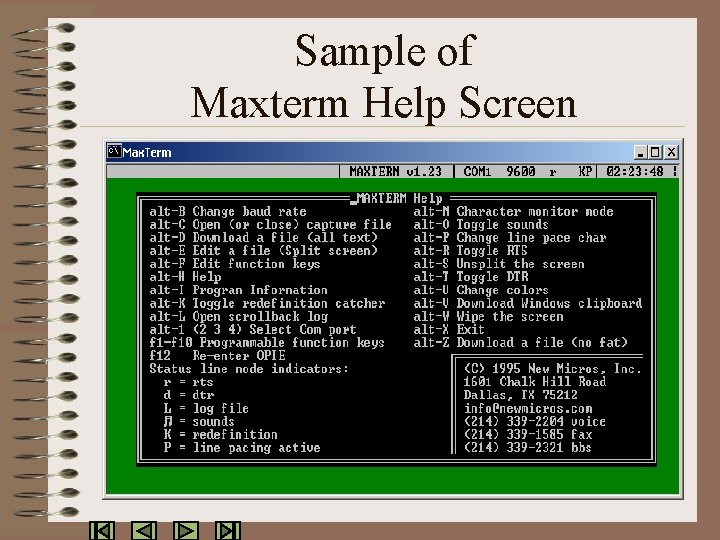Click 'alt-F Edit function keys' line

[235, 264]
